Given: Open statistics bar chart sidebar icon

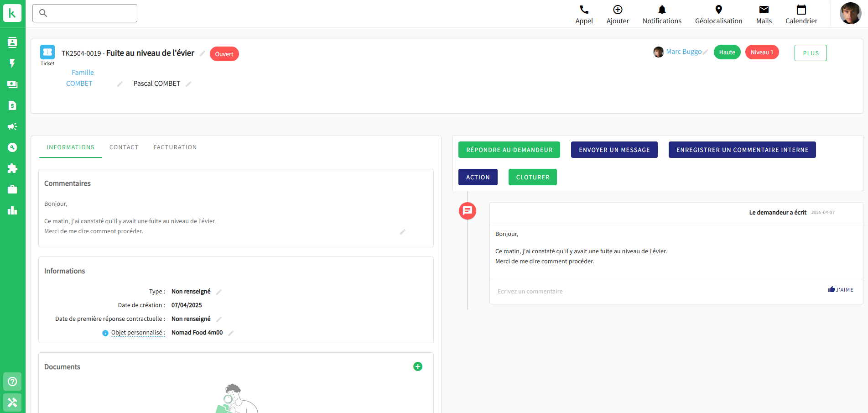Looking at the screenshot, I should 12,210.
